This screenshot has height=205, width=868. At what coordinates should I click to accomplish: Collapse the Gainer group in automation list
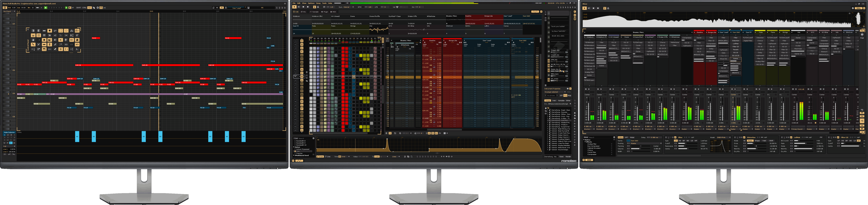click(294, 147)
